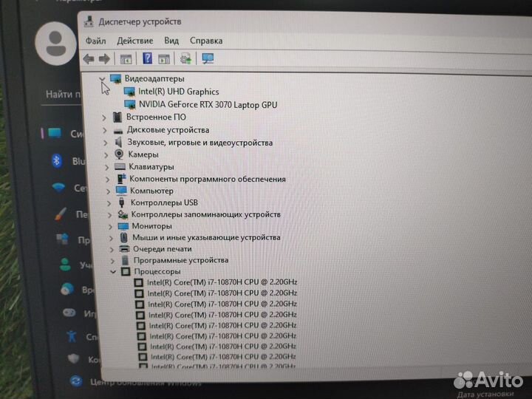Expand Компоненты программного обеспечения category
532x399 pixels.
[x=108, y=180]
